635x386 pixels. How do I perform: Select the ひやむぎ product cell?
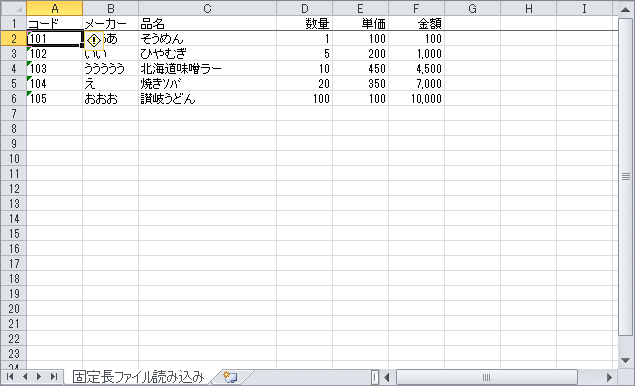(207, 53)
